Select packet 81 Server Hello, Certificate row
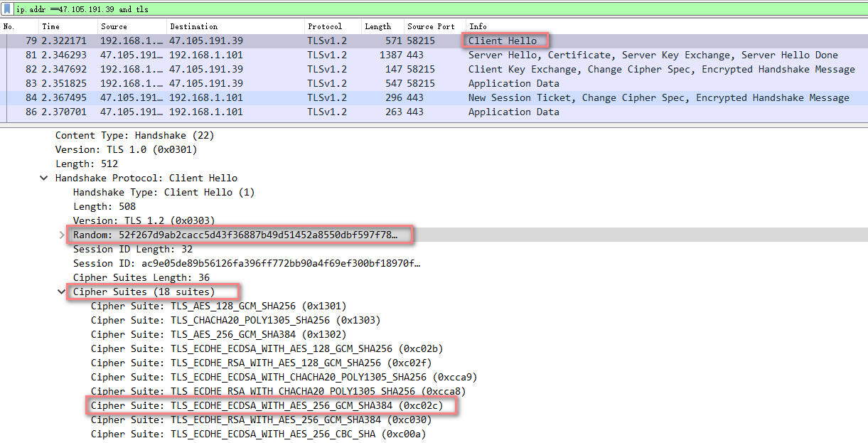 point(284,55)
